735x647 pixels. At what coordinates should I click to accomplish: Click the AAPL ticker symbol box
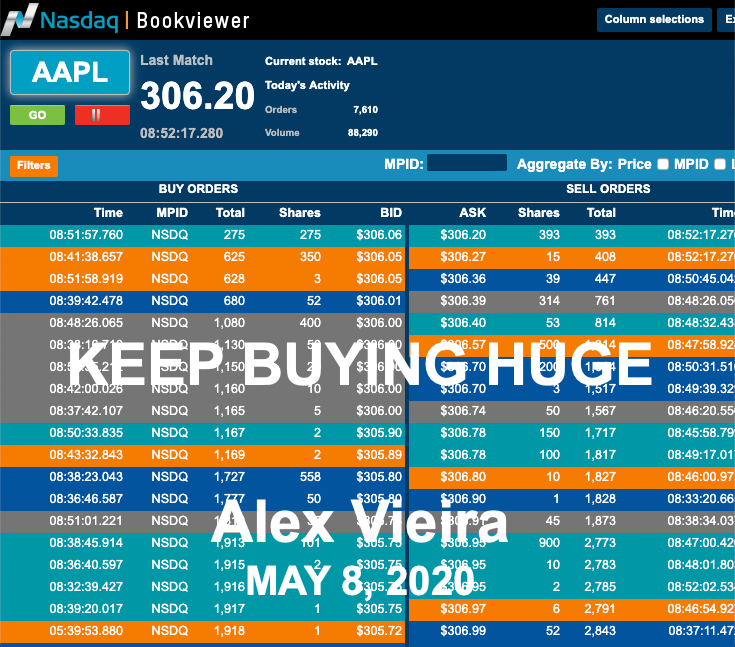tap(70, 73)
